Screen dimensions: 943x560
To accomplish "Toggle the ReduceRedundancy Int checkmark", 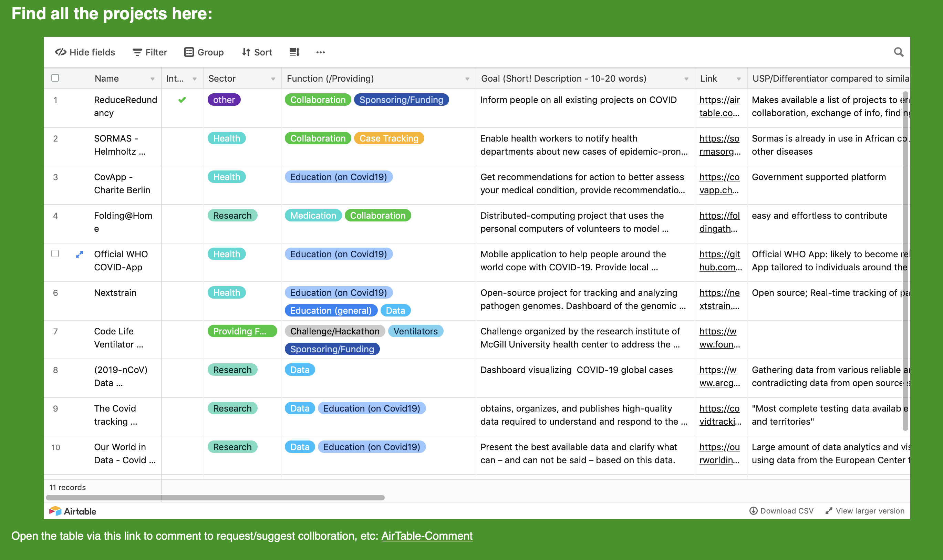I will [182, 100].
